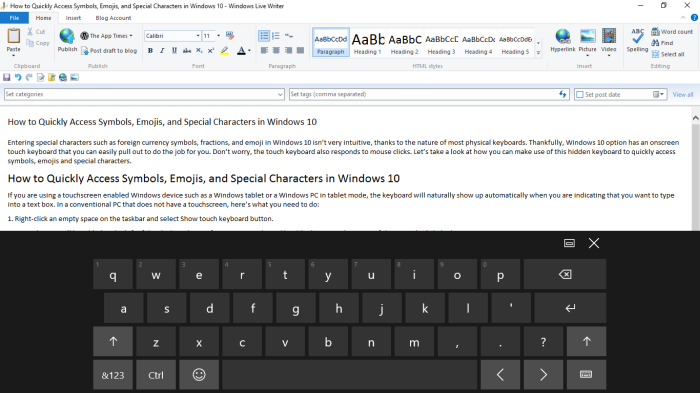Open the font size dropdown

coord(218,36)
